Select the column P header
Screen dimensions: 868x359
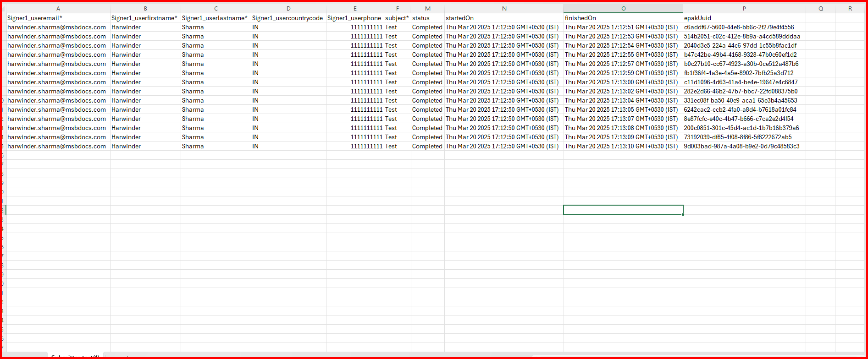(x=744, y=9)
